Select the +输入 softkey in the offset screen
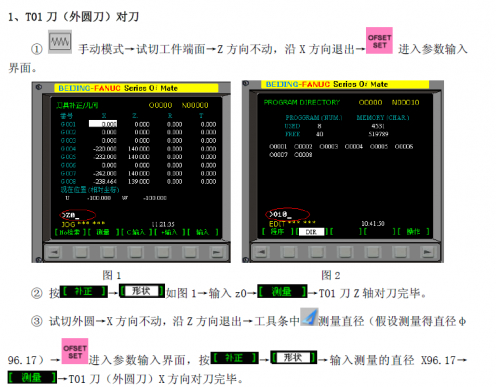The width and height of the screenshot is (496, 387). [x=169, y=232]
